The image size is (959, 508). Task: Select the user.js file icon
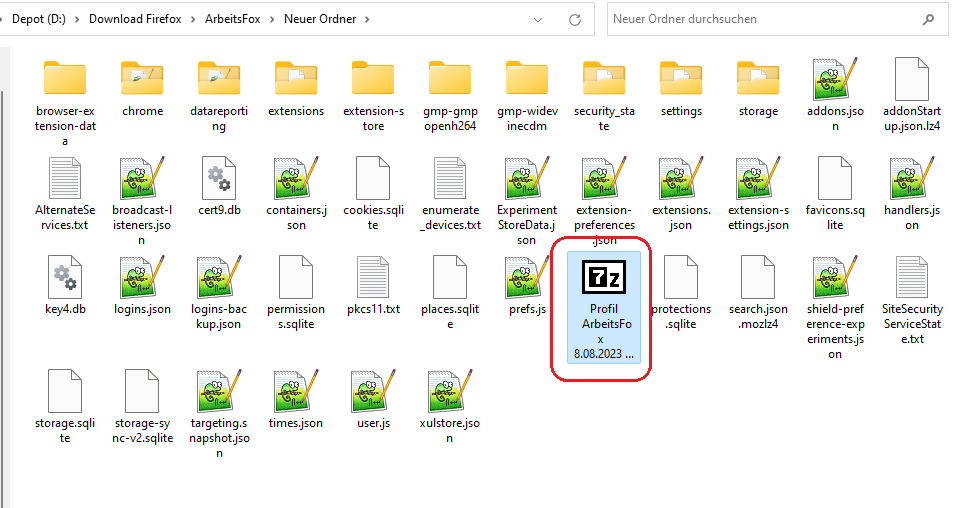pyautogui.click(x=373, y=391)
